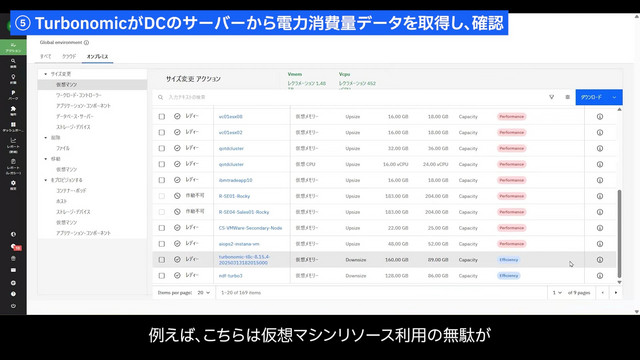The height and width of the screenshot is (360, 640).
Task: Switch to the すべて tab
Action: point(46,56)
